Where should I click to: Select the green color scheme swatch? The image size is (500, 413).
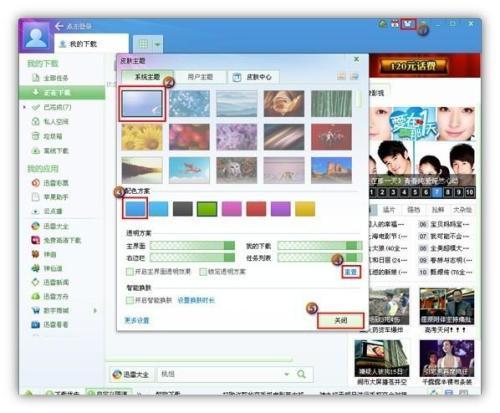point(207,209)
